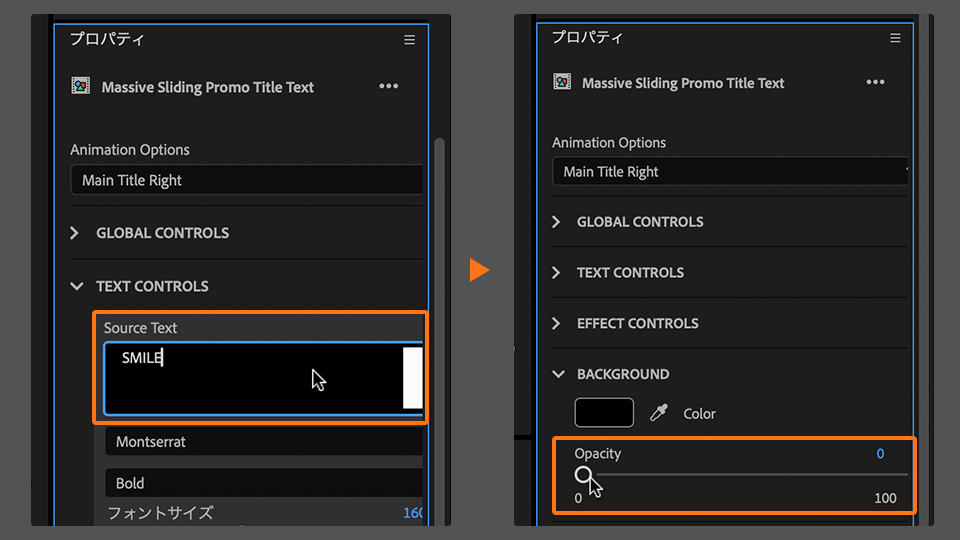
Task: Open the Bold font style dropdown
Action: (x=263, y=483)
